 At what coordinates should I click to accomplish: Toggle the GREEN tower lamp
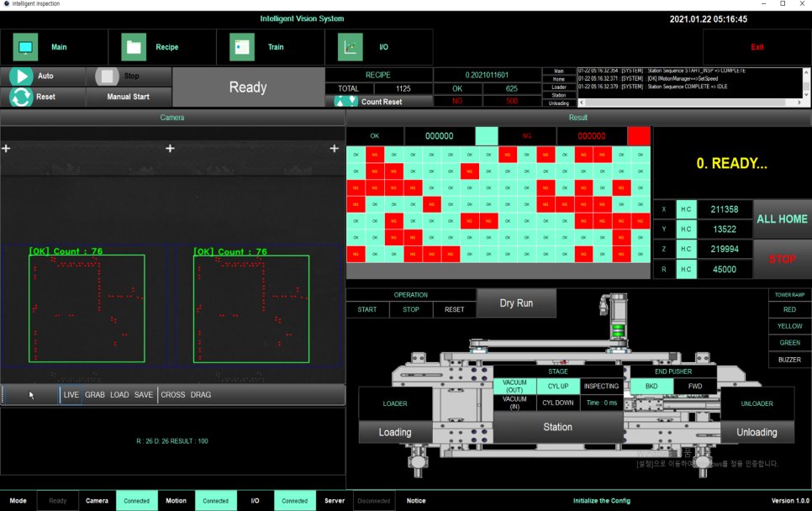[789, 343]
